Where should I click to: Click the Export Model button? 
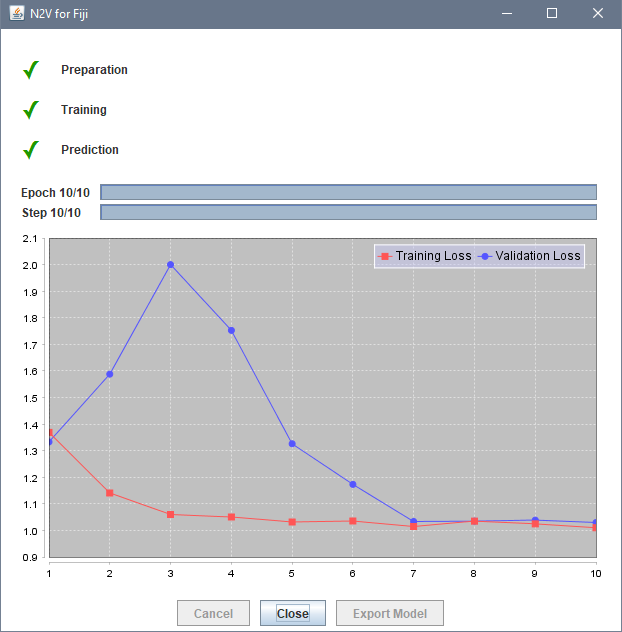click(x=390, y=614)
